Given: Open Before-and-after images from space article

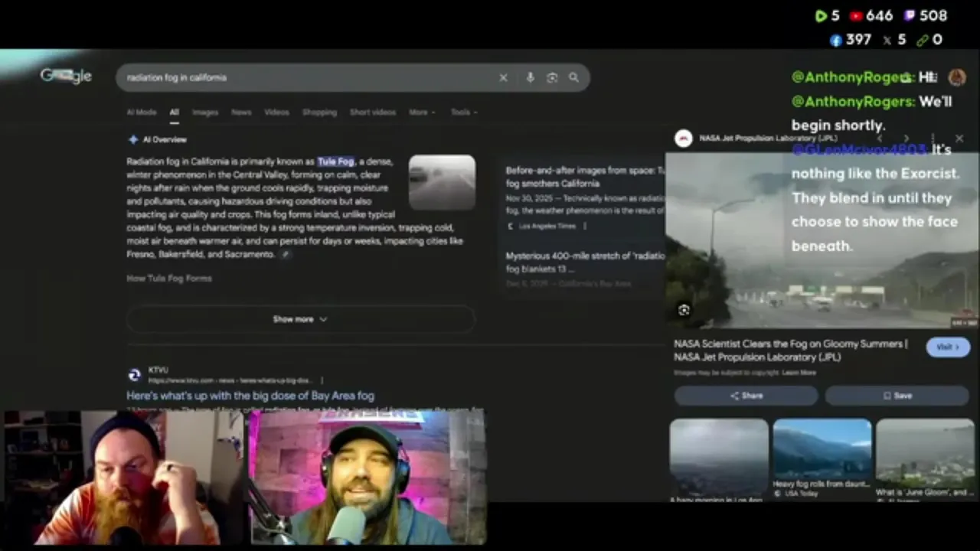Looking at the screenshot, I should [x=585, y=177].
